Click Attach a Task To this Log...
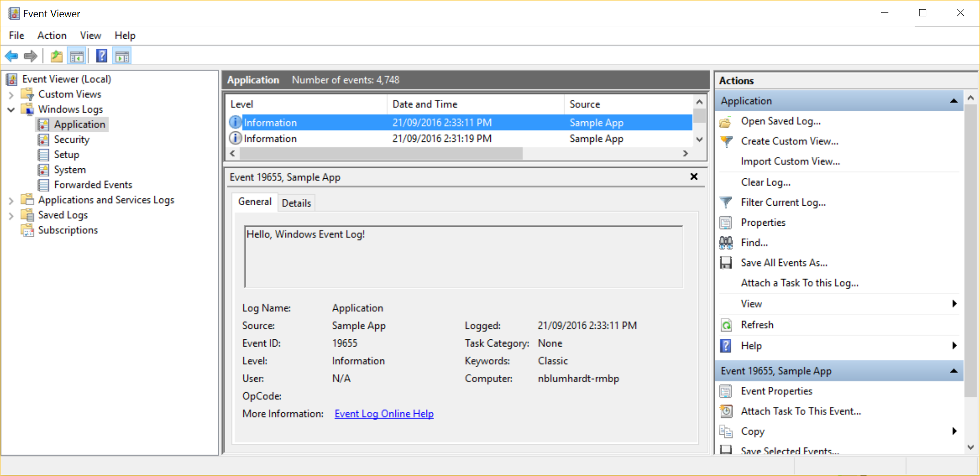The width and height of the screenshot is (980, 476). 800,283
